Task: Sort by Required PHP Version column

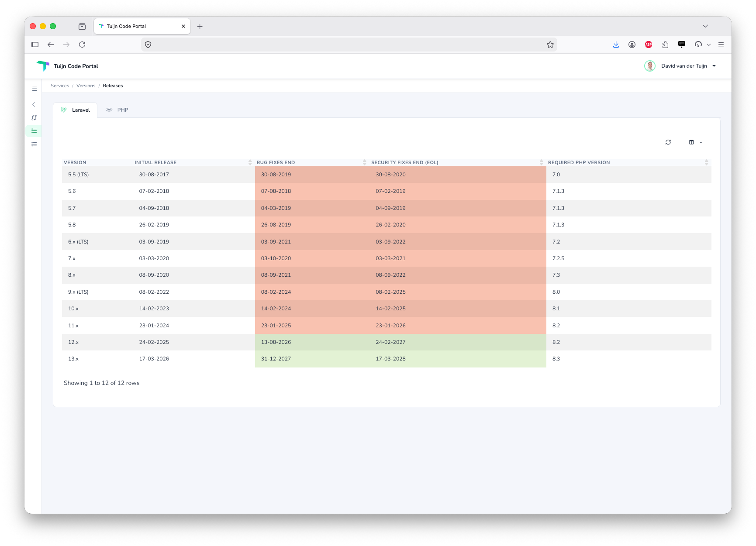Action: tap(628, 162)
